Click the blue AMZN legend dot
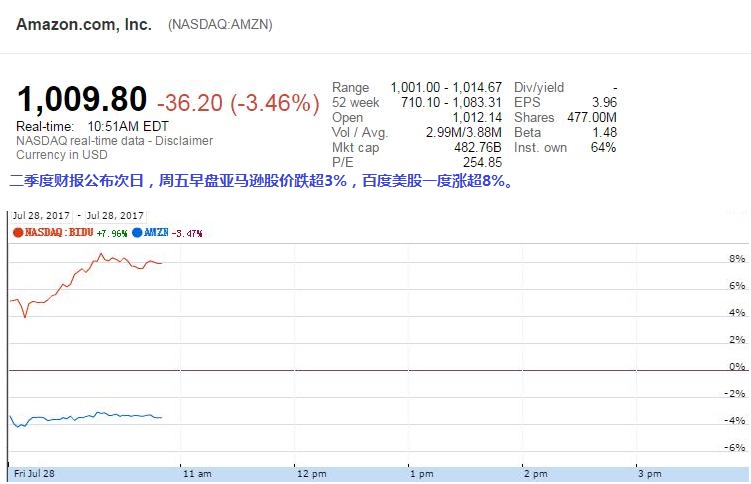 tap(137, 233)
